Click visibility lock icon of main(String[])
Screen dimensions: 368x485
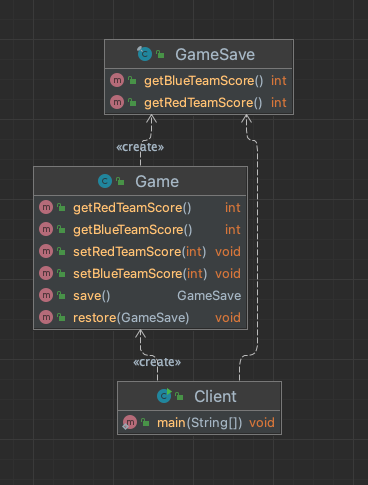145,423
